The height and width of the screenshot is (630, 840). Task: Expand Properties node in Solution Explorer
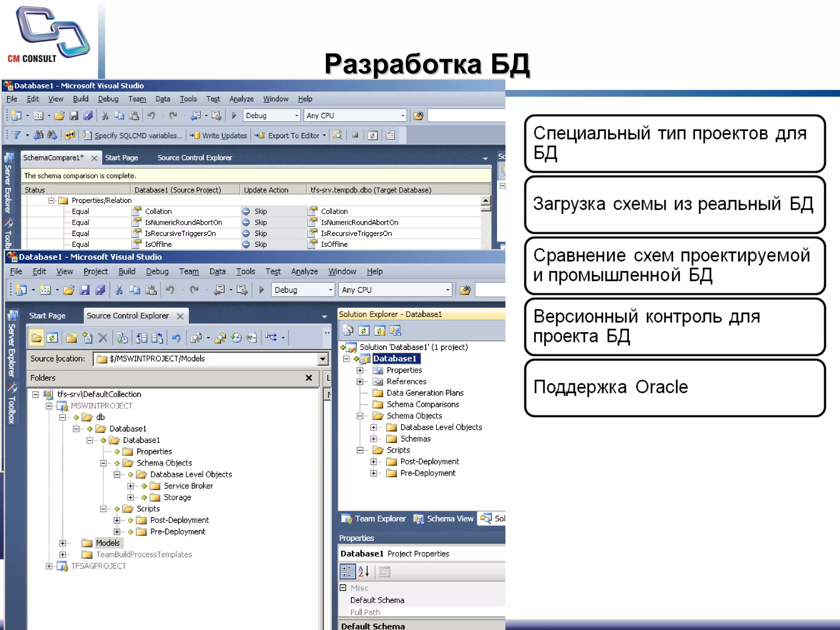(x=360, y=370)
